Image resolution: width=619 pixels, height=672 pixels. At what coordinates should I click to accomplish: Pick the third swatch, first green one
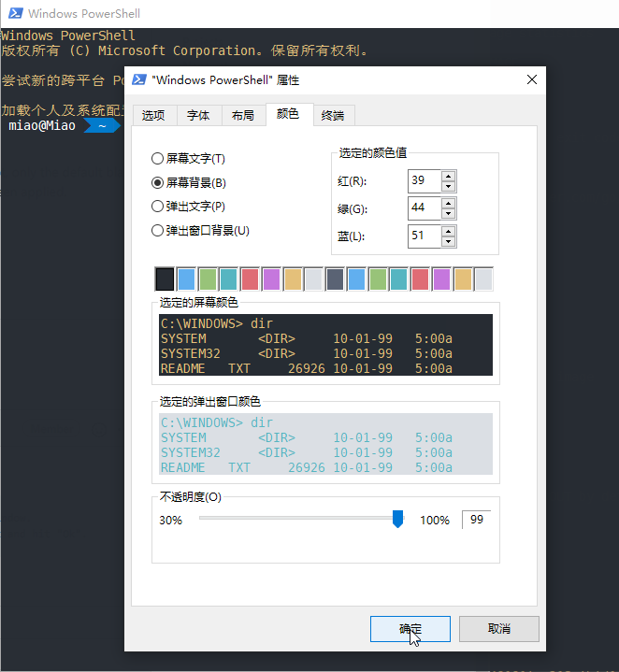[x=208, y=279]
